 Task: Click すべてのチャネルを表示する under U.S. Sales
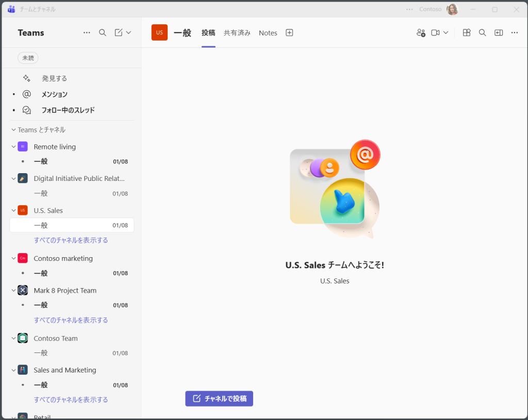(x=71, y=240)
